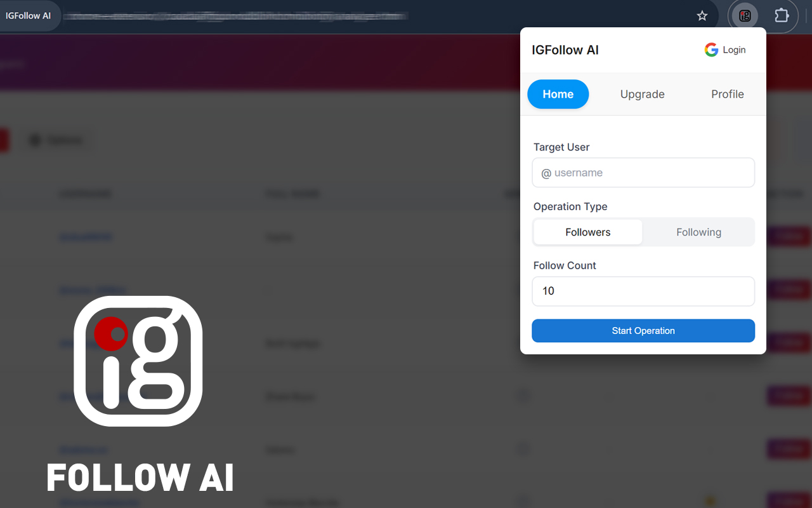Click the purple button in first table row
The width and height of the screenshot is (812, 508).
pyautogui.click(x=789, y=237)
